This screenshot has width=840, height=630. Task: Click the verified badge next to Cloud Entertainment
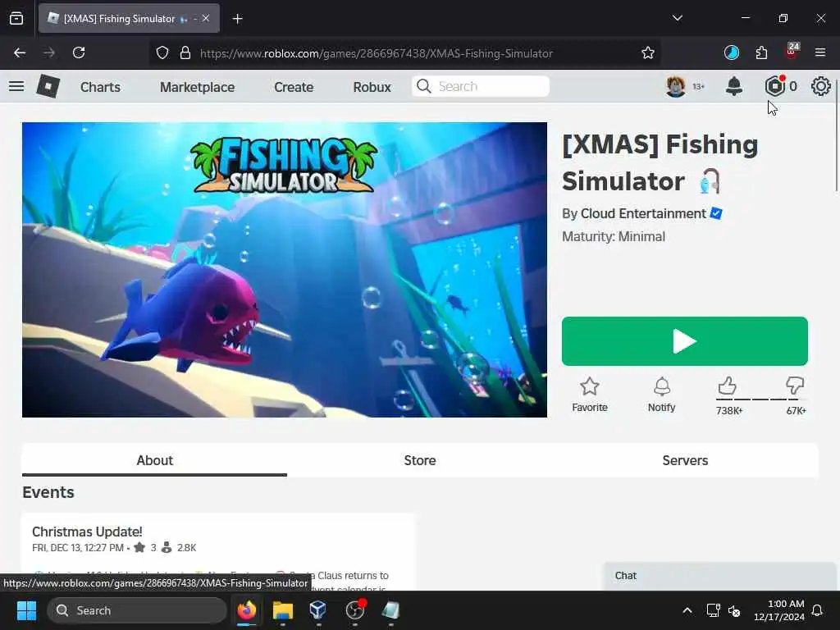[716, 213]
